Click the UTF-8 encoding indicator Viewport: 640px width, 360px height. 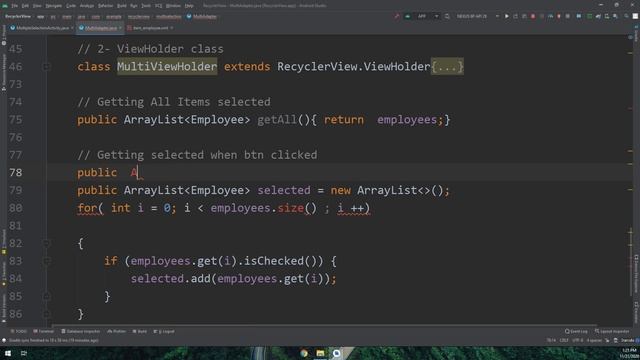[x=578, y=340]
